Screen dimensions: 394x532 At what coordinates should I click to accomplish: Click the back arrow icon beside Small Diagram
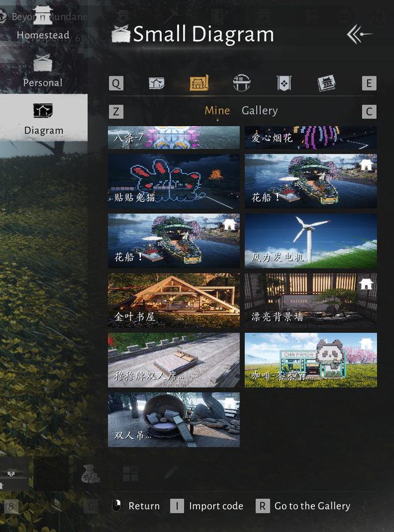(x=360, y=34)
